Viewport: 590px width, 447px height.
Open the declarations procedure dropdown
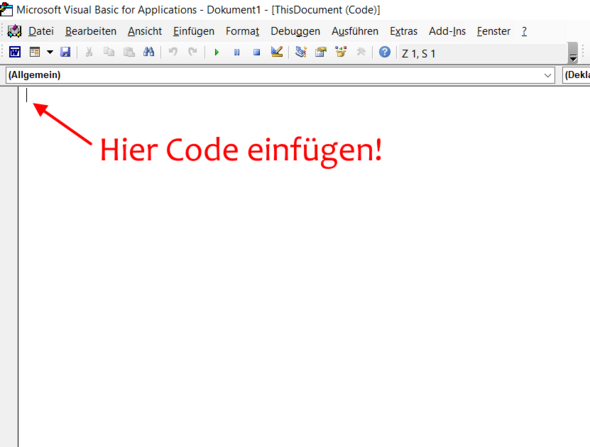[576, 75]
